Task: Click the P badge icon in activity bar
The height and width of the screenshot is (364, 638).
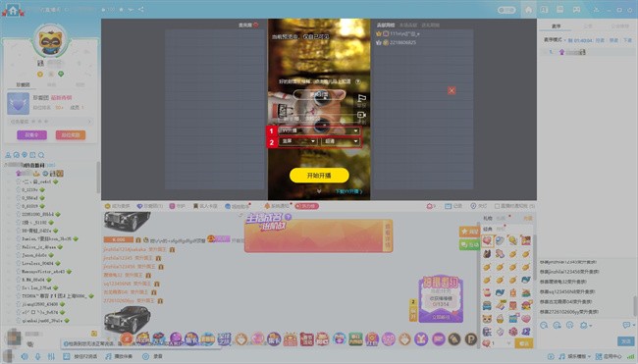Action: pos(471,338)
